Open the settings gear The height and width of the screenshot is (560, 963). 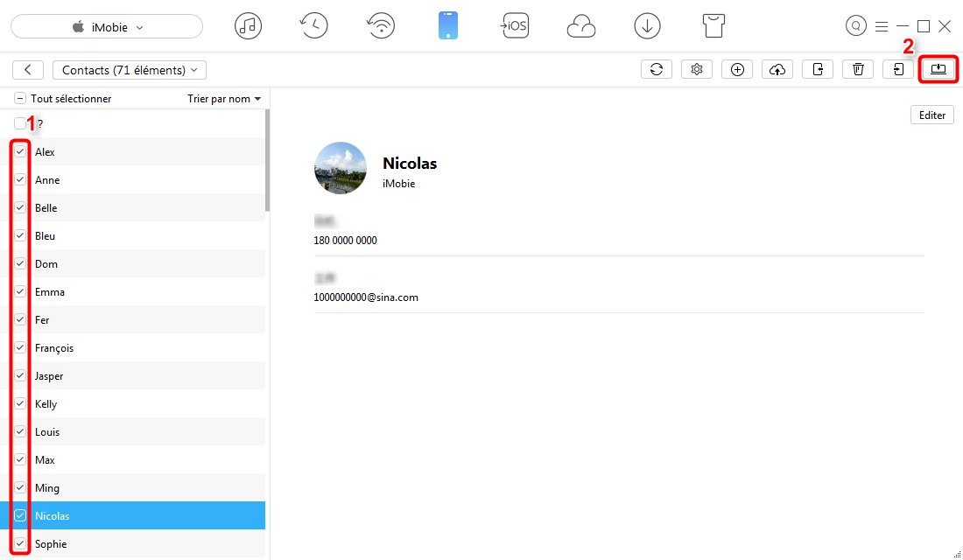pyautogui.click(x=697, y=69)
